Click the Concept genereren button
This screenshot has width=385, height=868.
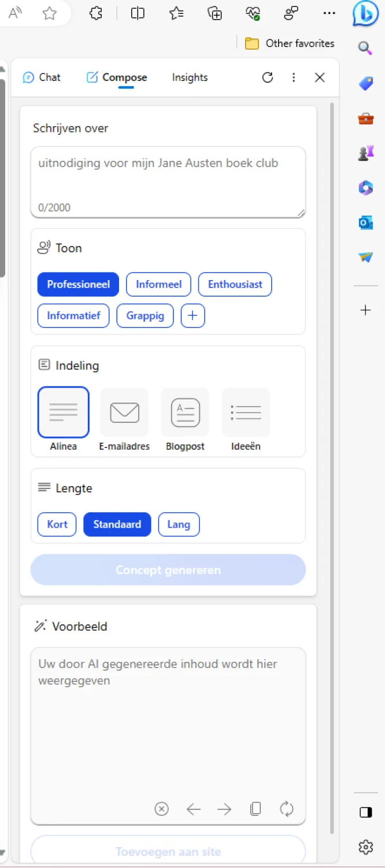tap(168, 570)
